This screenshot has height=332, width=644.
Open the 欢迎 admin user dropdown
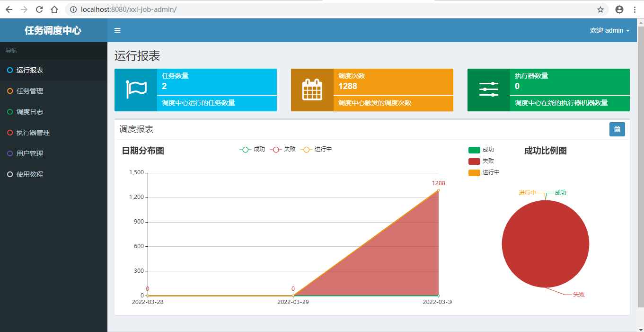(609, 30)
